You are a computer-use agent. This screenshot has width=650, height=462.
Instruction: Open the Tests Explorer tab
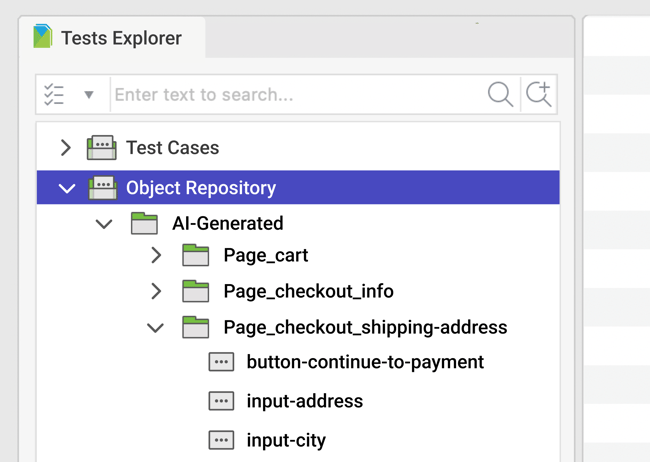click(x=112, y=37)
